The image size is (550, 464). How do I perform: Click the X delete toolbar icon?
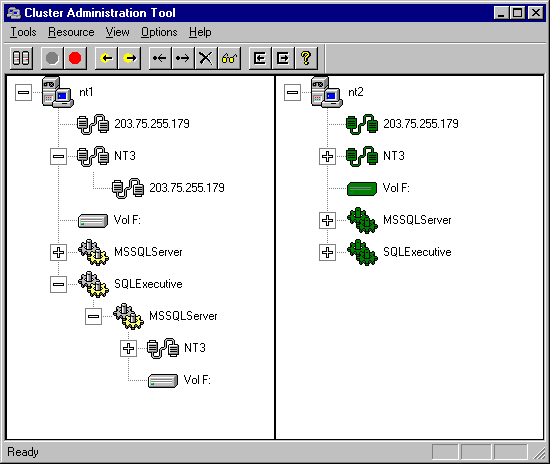pos(206,58)
